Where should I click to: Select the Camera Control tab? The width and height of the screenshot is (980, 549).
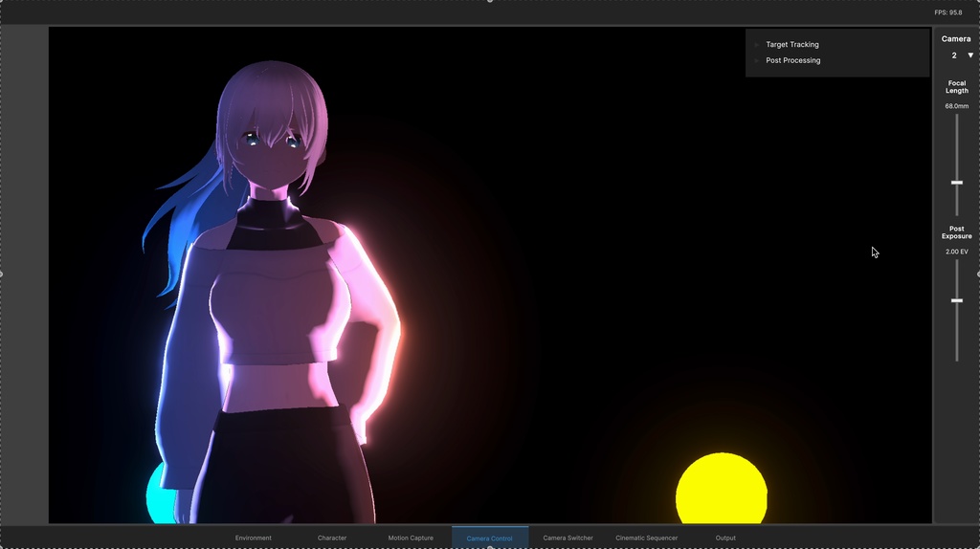[x=489, y=538]
